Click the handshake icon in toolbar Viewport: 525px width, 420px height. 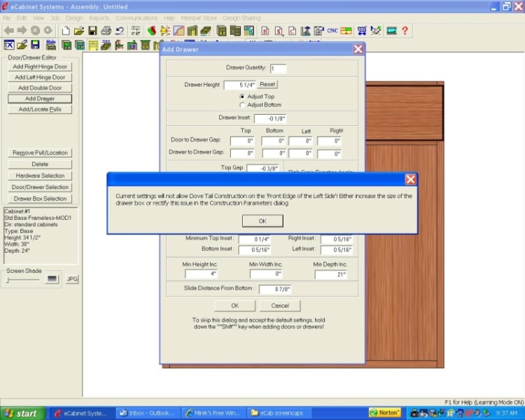click(x=376, y=31)
